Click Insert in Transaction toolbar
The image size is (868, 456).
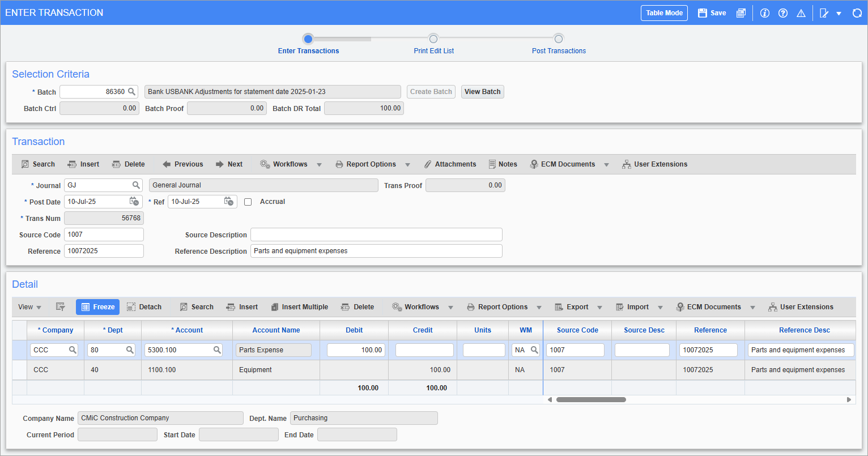tap(83, 164)
